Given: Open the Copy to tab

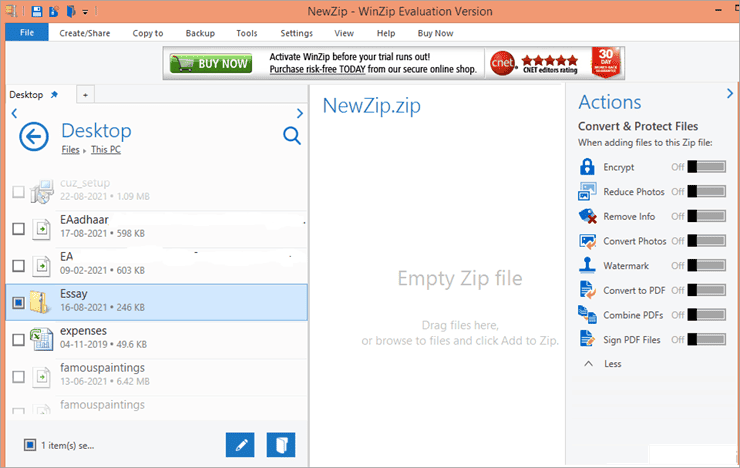Looking at the screenshot, I should coord(148,33).
